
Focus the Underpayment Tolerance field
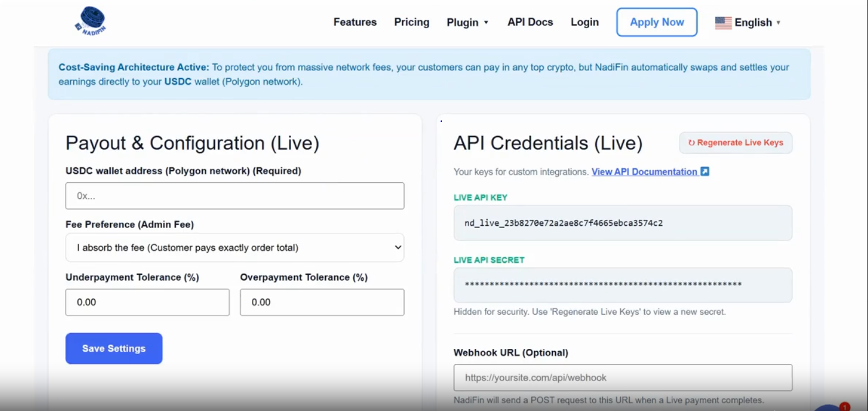pos(148,303)
